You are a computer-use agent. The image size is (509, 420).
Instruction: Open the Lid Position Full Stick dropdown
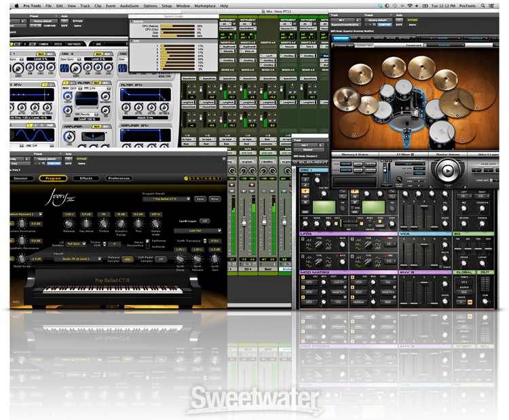[76, 244]
